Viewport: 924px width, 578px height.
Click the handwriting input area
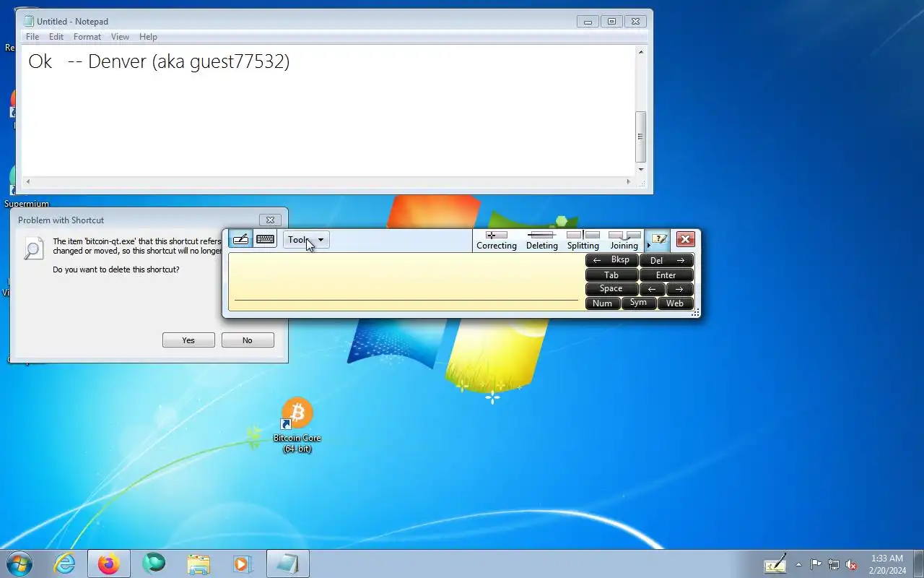click(406, 282)
